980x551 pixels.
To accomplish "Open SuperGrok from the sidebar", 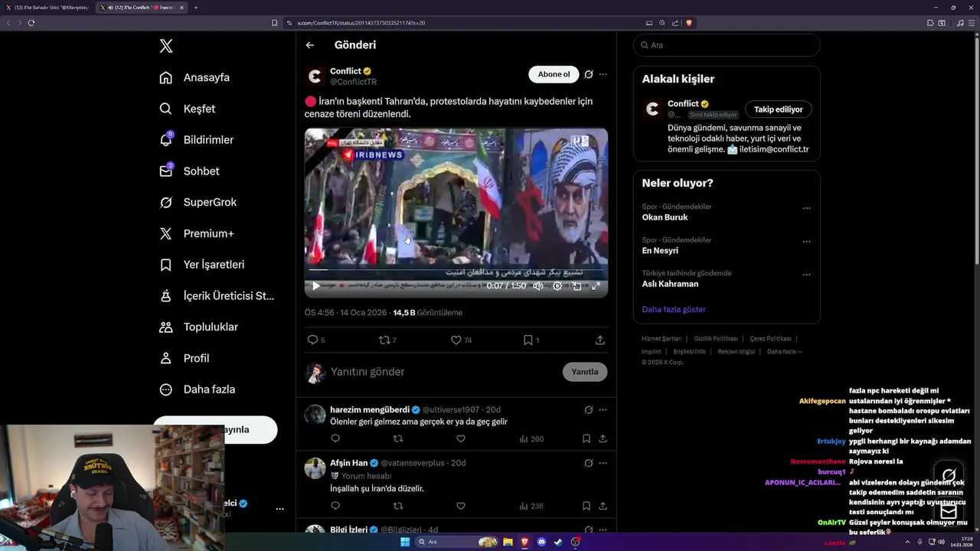I will tap(198, 202).
